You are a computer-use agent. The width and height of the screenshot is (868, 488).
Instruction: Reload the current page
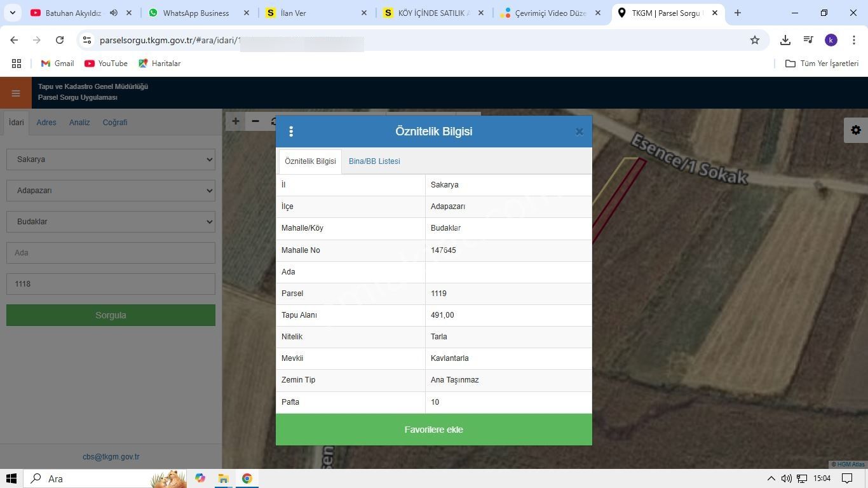click(x=60, y=40)
